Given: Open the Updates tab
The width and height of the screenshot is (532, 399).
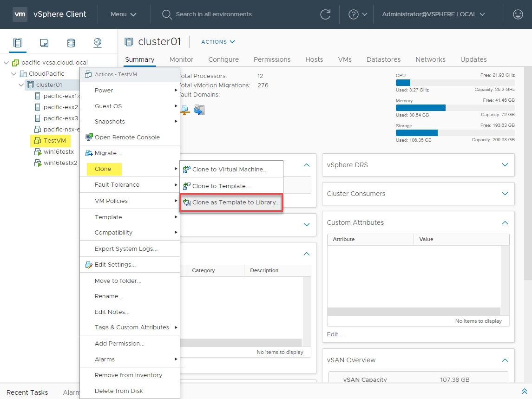Looking at the screenshot, I should [x=473, y=59].
